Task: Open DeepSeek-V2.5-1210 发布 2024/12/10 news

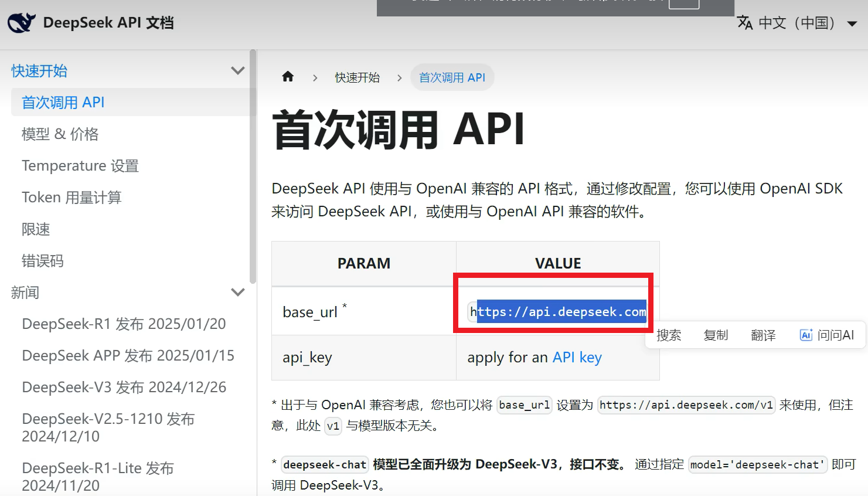Action: [x=108, y=427]
